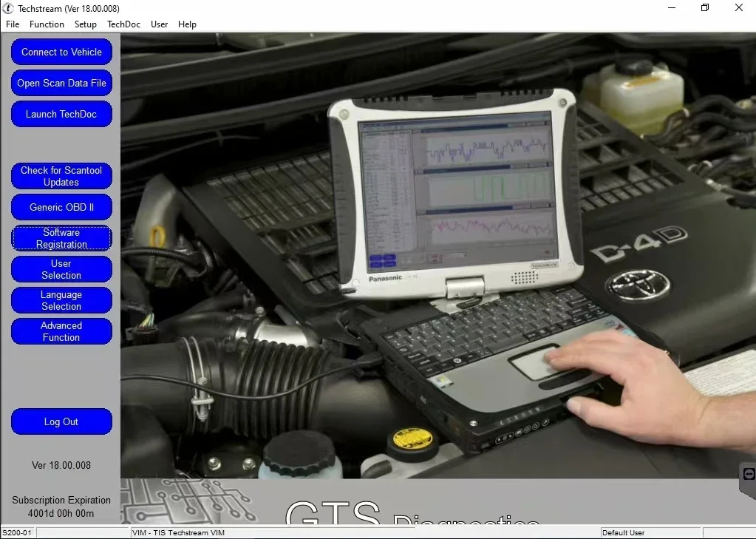The image size is (756, 539).
Task: Open Advanced Function
Action: 62,331
